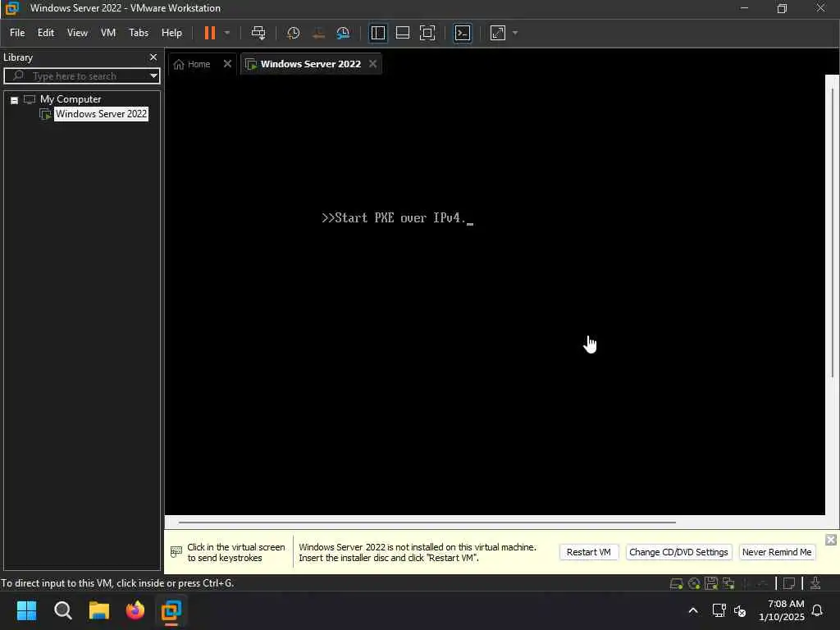Image resolution: width=840 pixels, height=630 pixels.
Task: Close the Windows Server 2022 tab
Action: click(x=373, y=64)
